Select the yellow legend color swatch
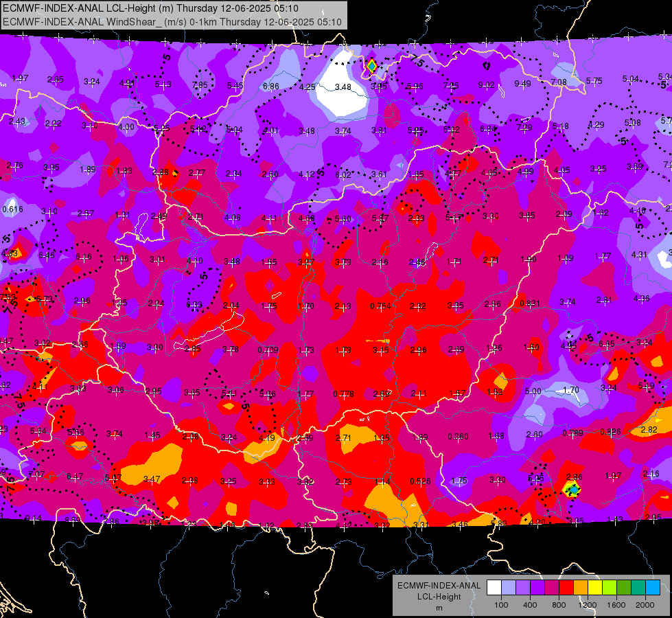Image resolution: width=672 pixels, height=618 pixels. [x=595, y=588]
